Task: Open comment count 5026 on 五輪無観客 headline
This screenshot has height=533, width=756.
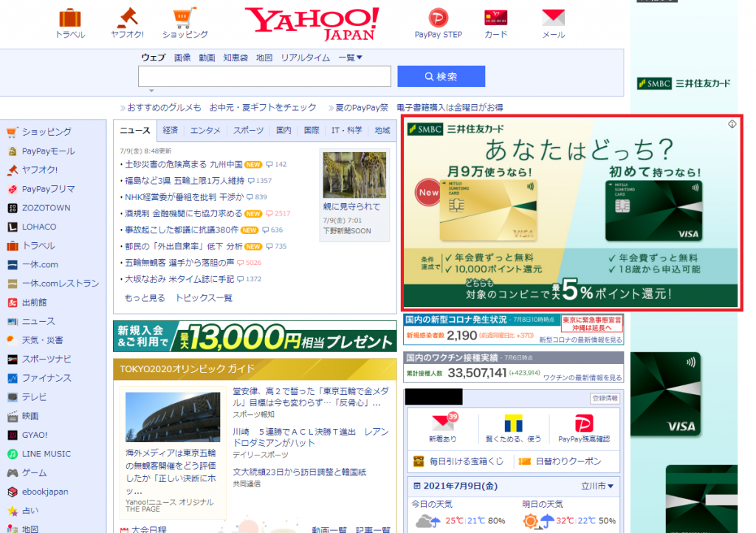Action: [x=250, y=263]
